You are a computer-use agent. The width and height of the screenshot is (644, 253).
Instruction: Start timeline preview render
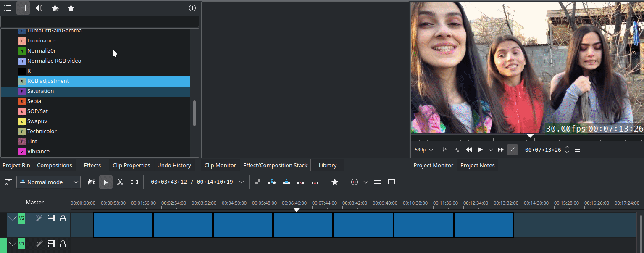pyautogui.click(x=355, y=182)
